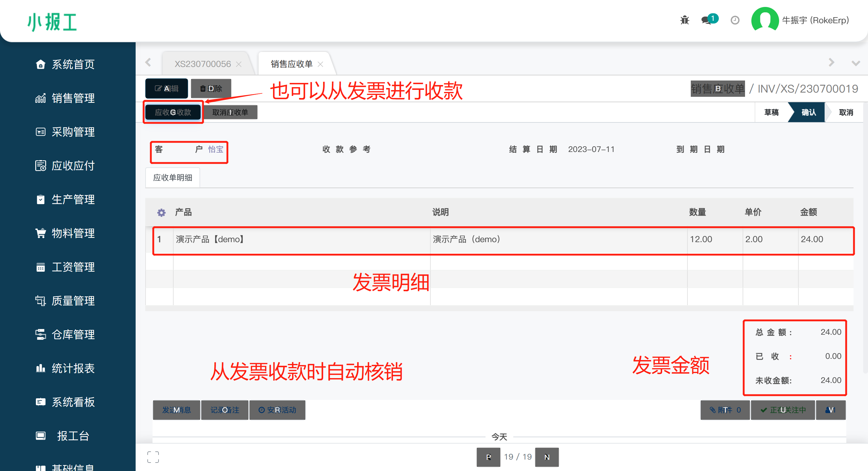Screen dimensions: 868x471
Task: Switch to the XS230700056 tab
Action: [x=203, y=64]
